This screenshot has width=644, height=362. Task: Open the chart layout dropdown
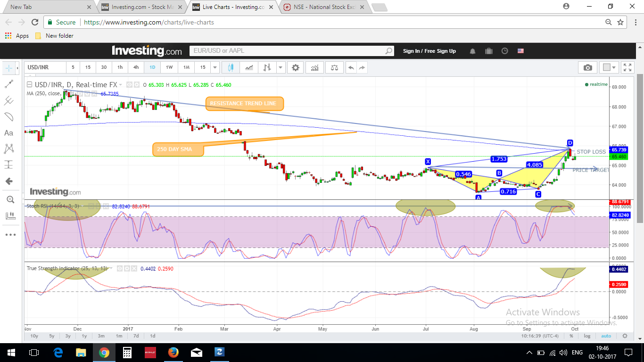(609, 67)
